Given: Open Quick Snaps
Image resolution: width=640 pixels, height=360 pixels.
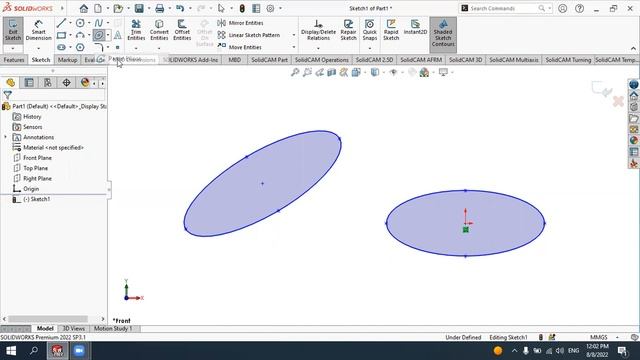Looking at the screenshot, I should coord(369,30).
